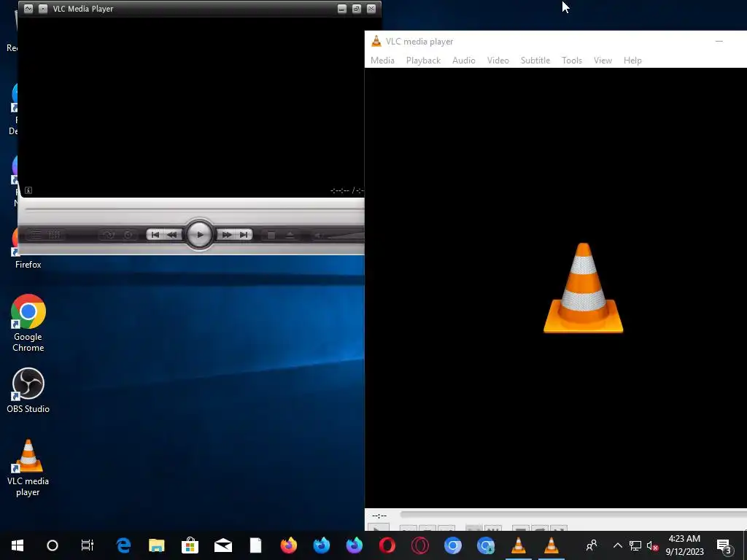Open the equalizer in skinned VLC player

54,235
